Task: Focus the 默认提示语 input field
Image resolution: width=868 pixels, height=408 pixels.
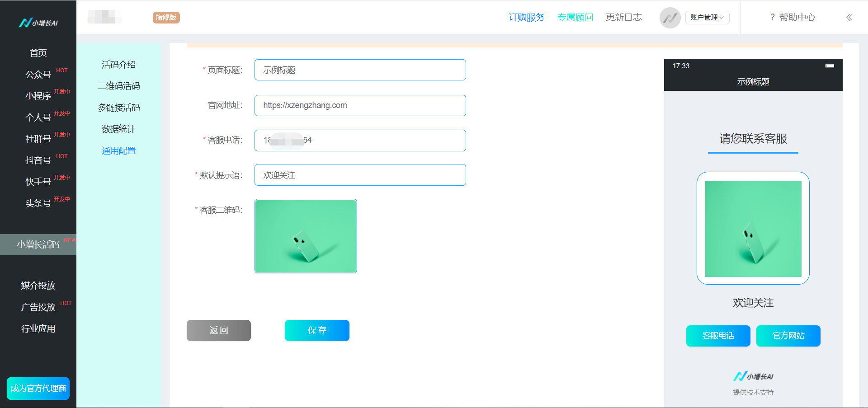Action: pyautogui.click(x=360, y=175)
